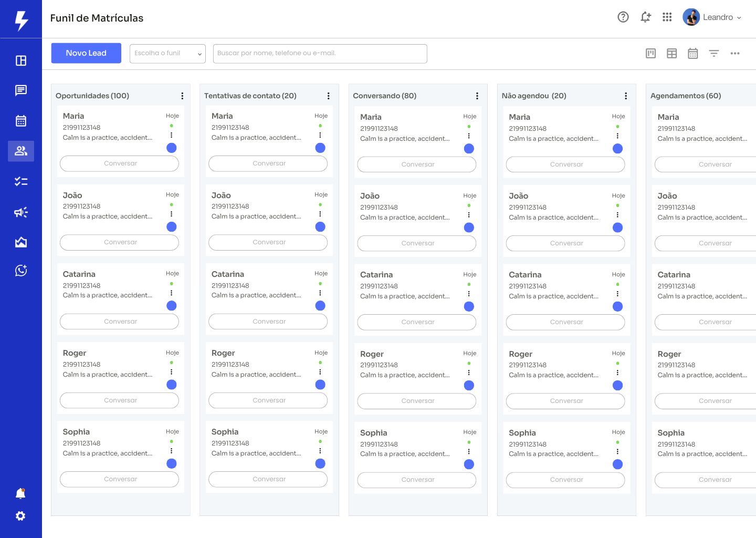The width and height of the screenshot is (756, 538).
Task: Open the Conversando column three-dot menu
Action: pos(477,96)
